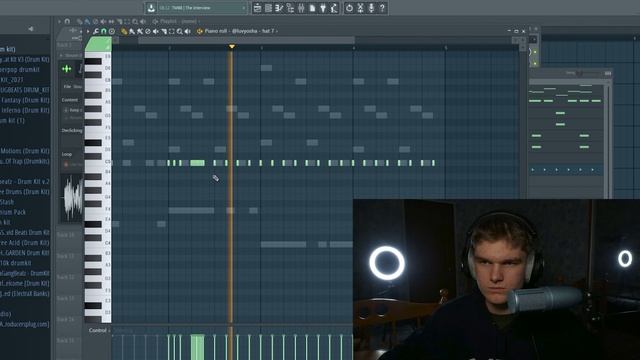Open piano roll options menu arrow
Screen dimensions: 640x360
coord(88,31)
